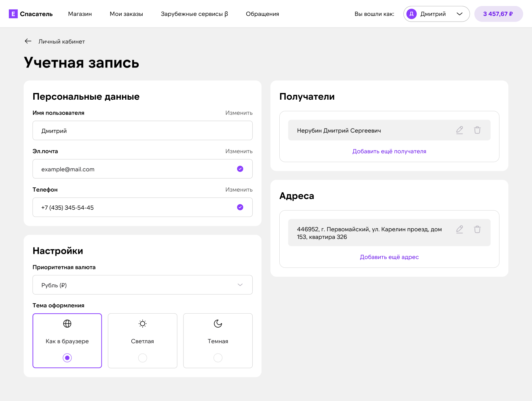The height and width of the screenshot is (401, 532).
Task: Open Обращения in the top navigation
Action: (262, 14)
